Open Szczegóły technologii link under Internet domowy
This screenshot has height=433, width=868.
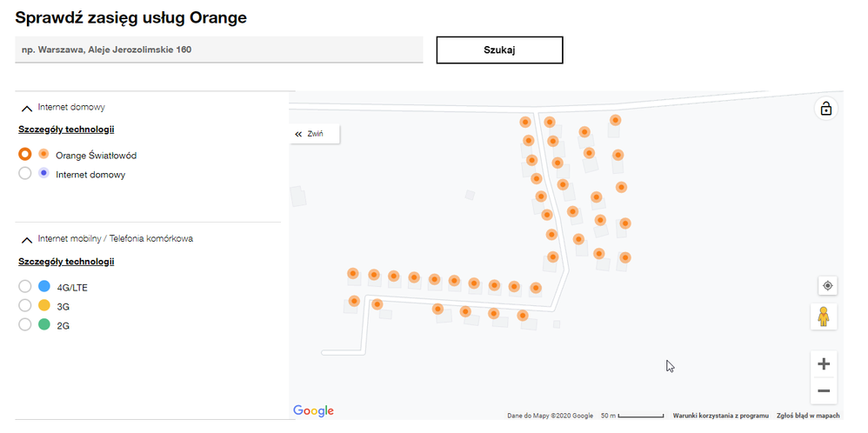click(x=66, y=130)
